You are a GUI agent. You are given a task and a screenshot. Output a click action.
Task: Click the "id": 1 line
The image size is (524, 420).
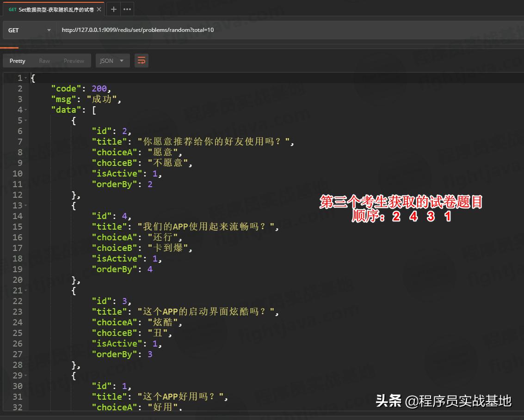coord(111,386)
